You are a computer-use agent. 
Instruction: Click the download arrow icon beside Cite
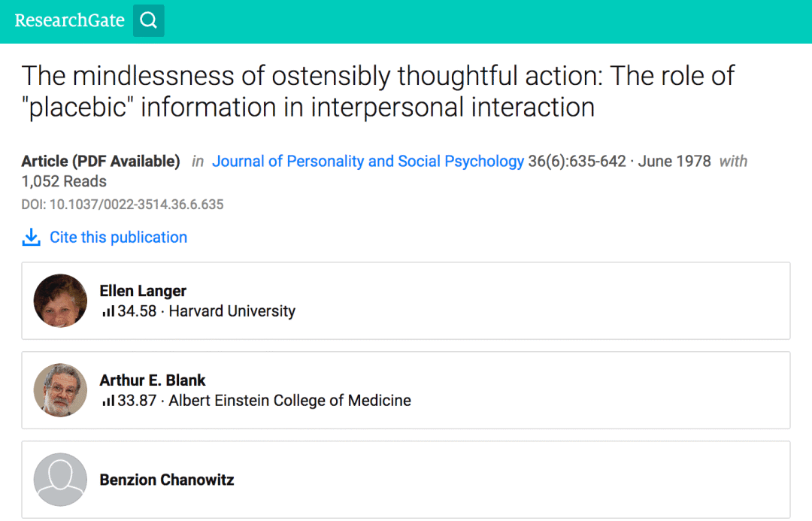tap(31, 238)
